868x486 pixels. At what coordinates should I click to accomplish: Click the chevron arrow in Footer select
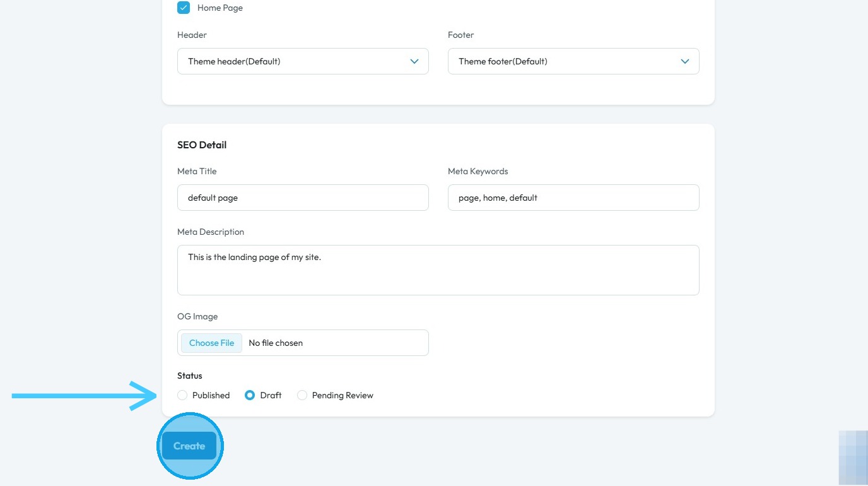pyautogui.click(x=685, y=61)
